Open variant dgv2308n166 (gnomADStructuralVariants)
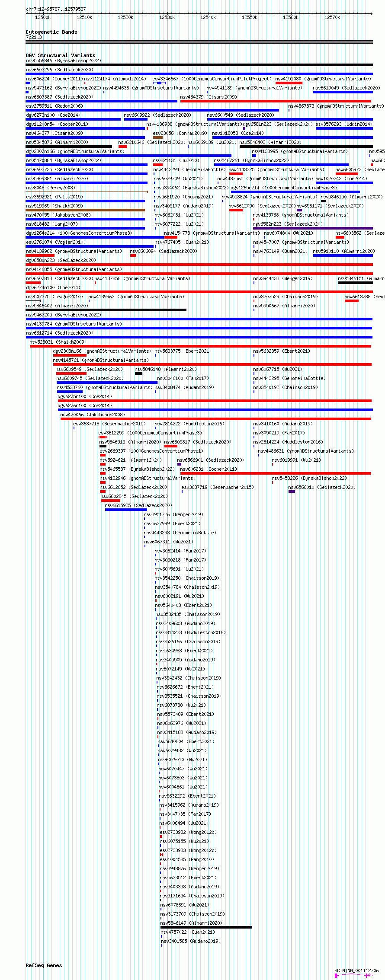This screenshot has width=385, height=980. pos(102,351)
